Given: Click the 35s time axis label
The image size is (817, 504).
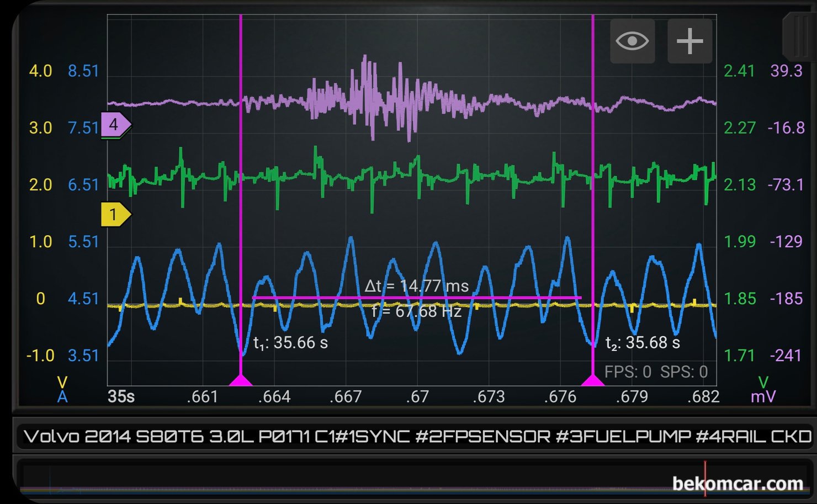Looking at the screenshot, I should (121, 396).
